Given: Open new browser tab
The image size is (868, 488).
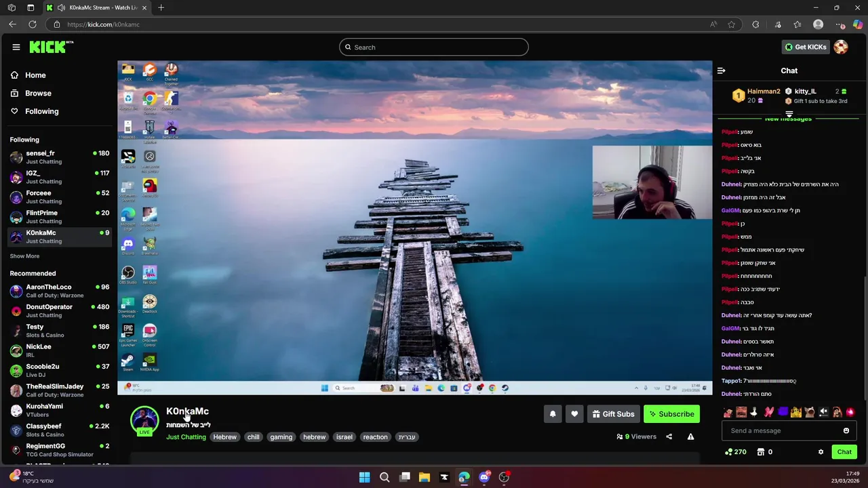Looking at the screenshot, I should [161, 7].
